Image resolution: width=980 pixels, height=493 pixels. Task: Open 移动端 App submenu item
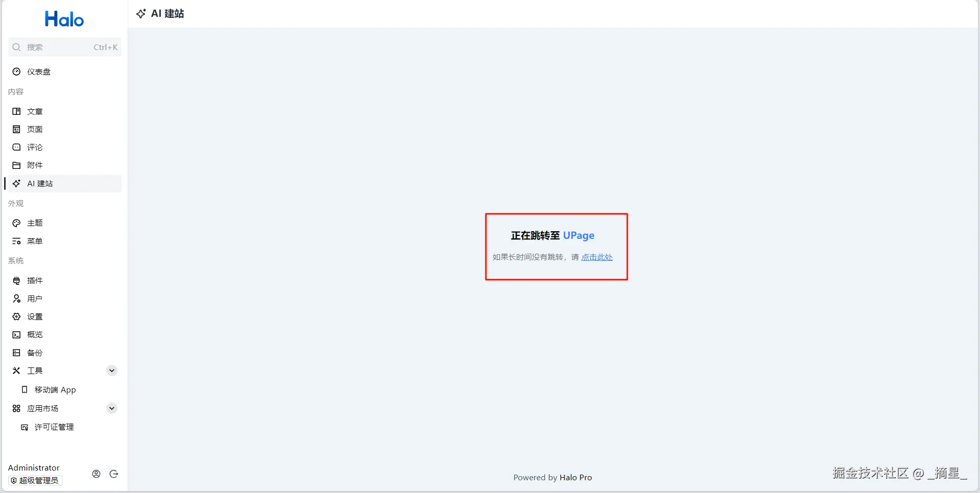[64, 389]
